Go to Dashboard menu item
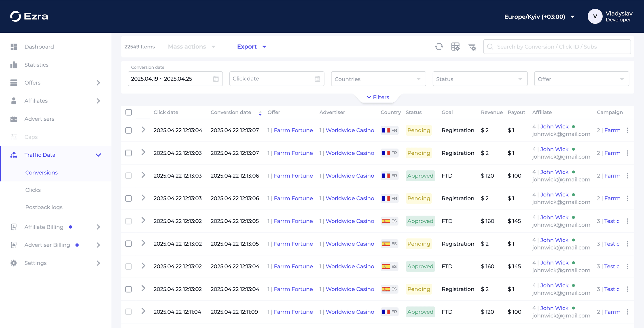This screenshot has width=644, height=328. (39, 47)
